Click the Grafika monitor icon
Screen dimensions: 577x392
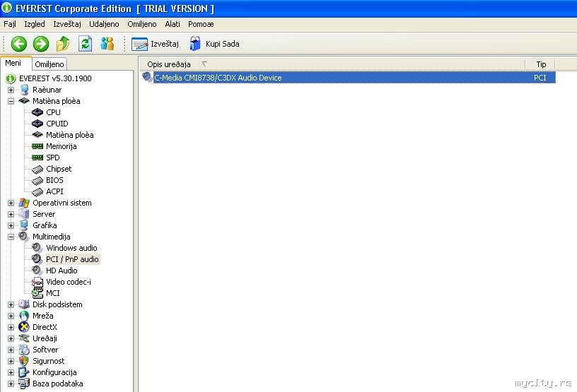click(24, 225)
